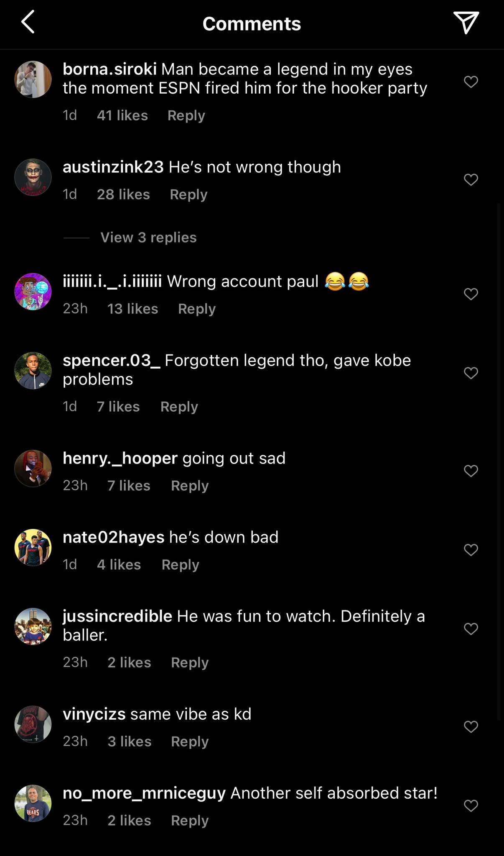Expand View 3 replies under austinzink23
This screenshot has height=856, width=504.
(x=148, y=237)
